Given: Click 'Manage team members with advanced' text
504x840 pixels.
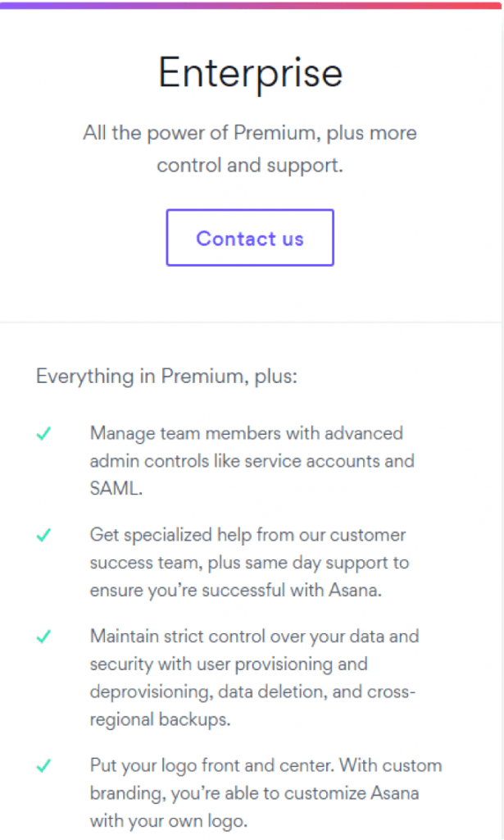Looking at the screenshot, I should pyautogui.click(x=246, y=433).
